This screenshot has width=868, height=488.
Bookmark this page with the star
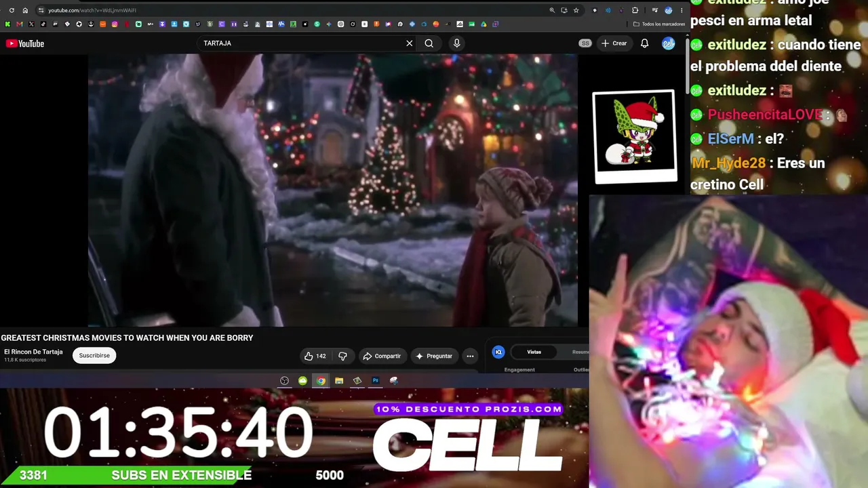point(576,10)
